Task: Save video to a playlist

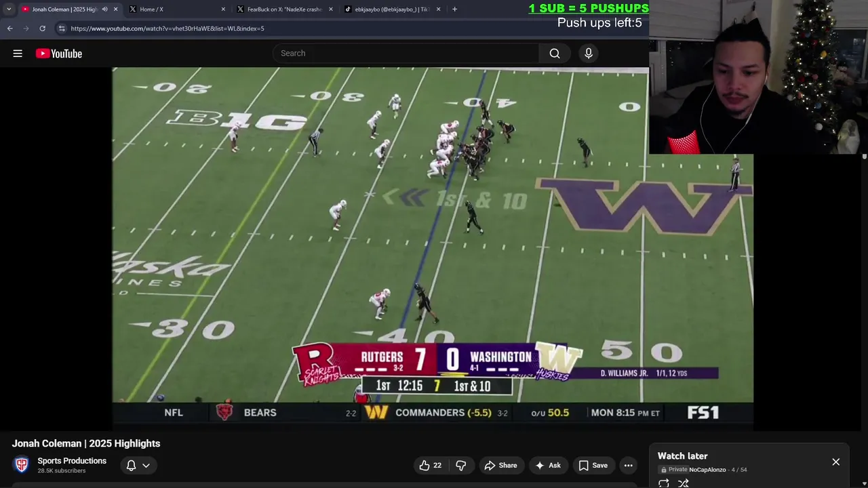Action: coord(593,465)
